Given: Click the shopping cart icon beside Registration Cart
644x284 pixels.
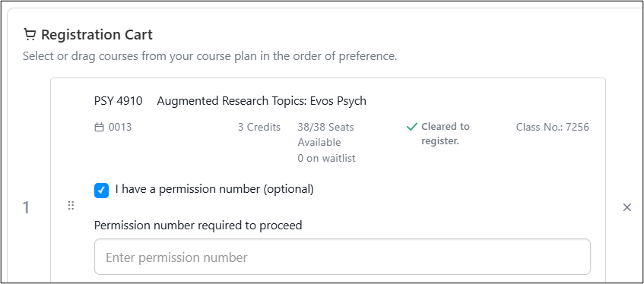Looking at the screenshot, I should [x=29, y=35].
